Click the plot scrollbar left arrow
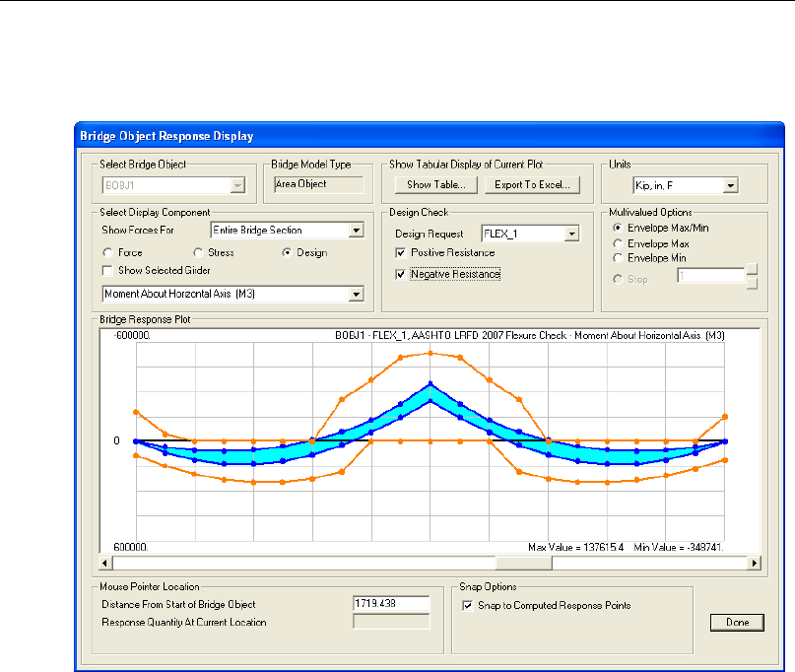Viewport: 795px width, 672px height. (105, 563)
